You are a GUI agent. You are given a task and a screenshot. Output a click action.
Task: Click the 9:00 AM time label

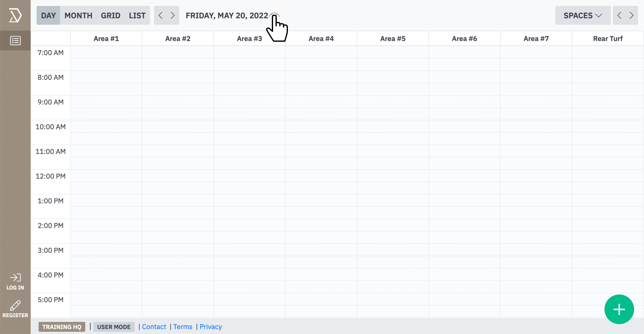[50, 102]
